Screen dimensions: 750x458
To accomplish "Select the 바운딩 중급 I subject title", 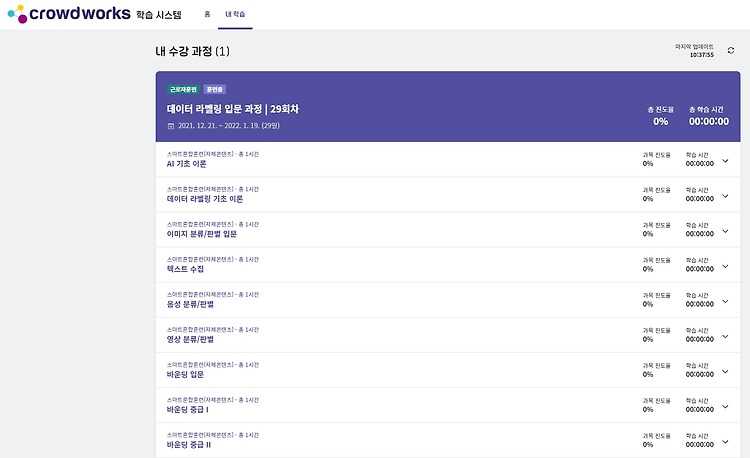I will (188, 410).
